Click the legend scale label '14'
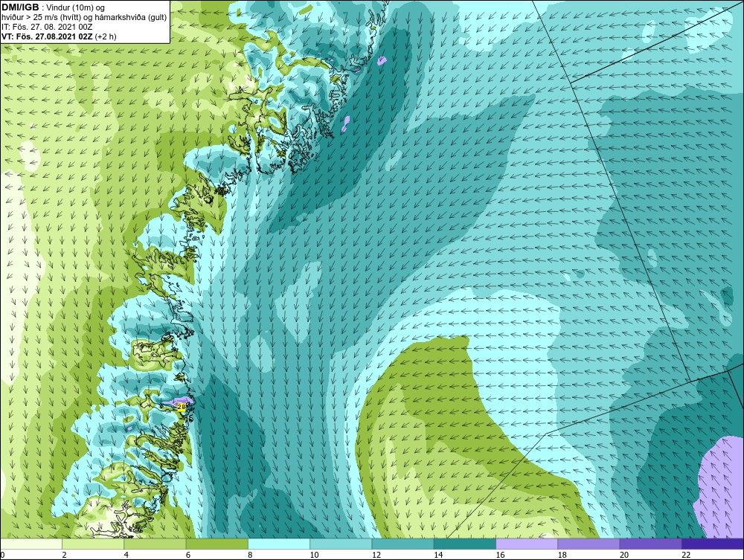 [438, 556]
